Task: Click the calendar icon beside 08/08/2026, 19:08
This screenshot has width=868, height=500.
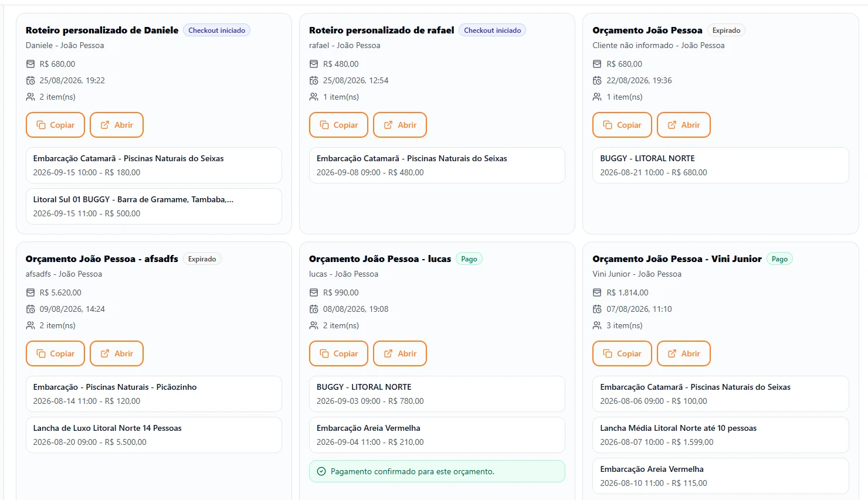Action: [314, 309]
